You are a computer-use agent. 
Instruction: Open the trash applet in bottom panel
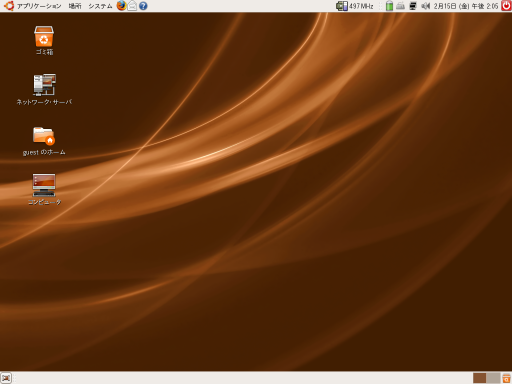coord(506,378)
